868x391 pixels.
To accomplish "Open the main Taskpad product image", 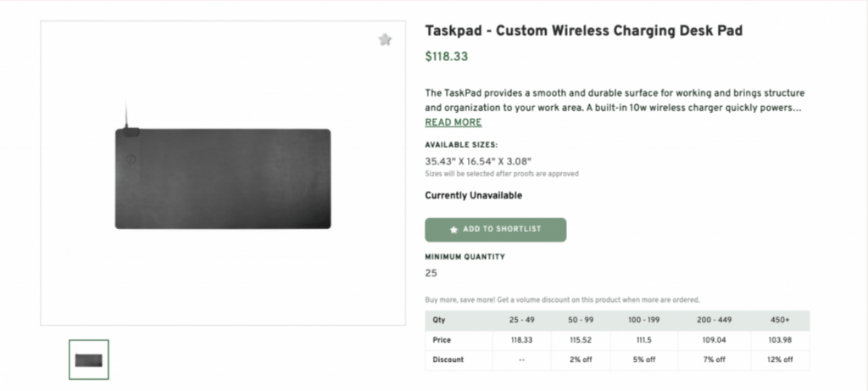I will click(x=223, y=178).
